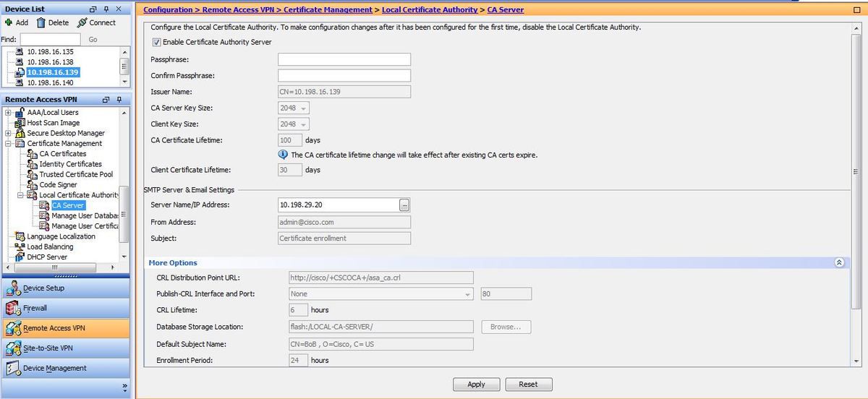The height and width of the screenshot is (399, 868).
Task: Expand Secure Desktop Manager tree node
Action: tap(8, 133)
